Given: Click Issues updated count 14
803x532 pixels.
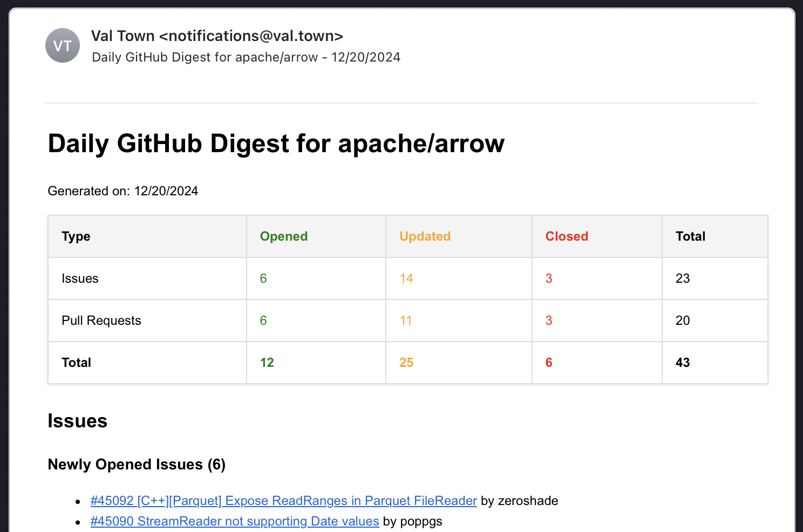Looking at the screenshot, I should [x=406, y=278].
